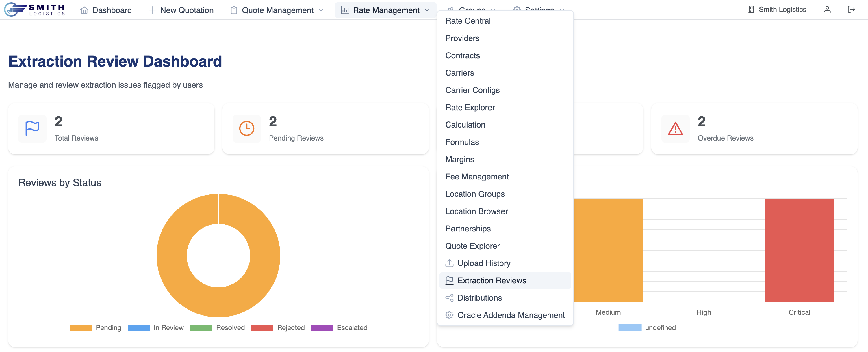The height and width of the screenshot is (352, 868).
Task: Expand the Settings dropdown chevron
Action: click(x=561, y=9)
